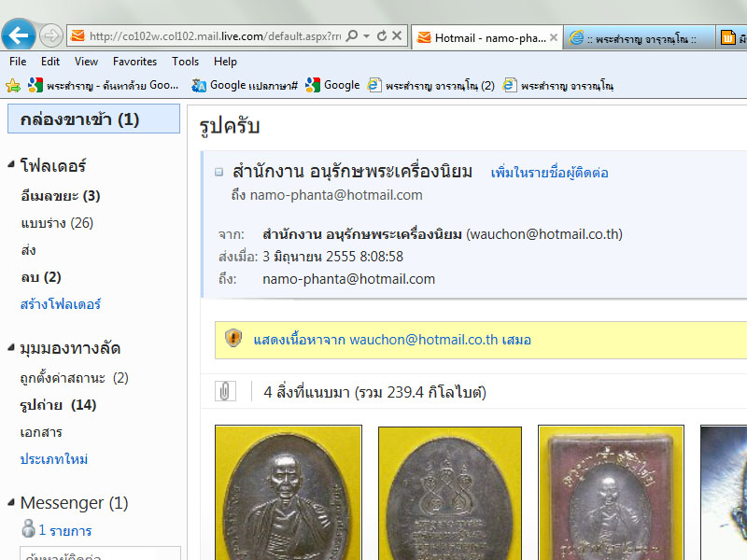This screenshot has width=747, height=560.
Task: Open the ส่ง sent folder
Action: 28,250
